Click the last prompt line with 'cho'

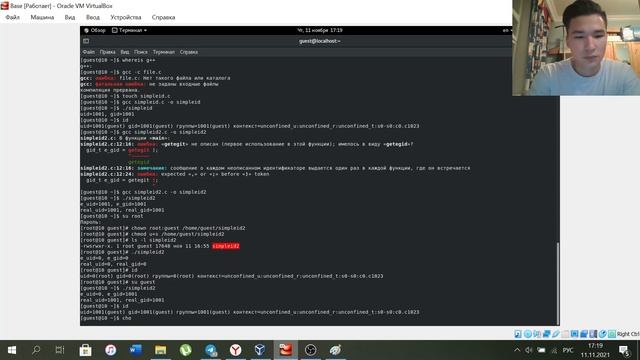[106, 318]
